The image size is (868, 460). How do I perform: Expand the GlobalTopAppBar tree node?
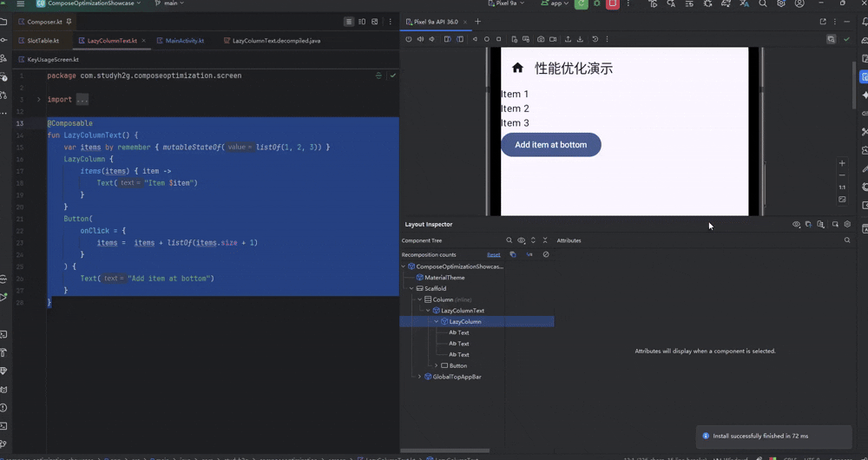point(419,377)
